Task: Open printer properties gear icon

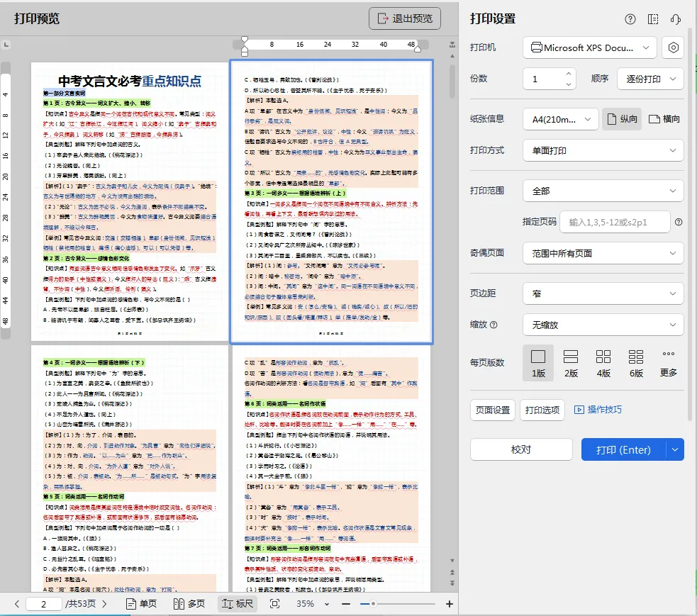Action: click(673, 47)
